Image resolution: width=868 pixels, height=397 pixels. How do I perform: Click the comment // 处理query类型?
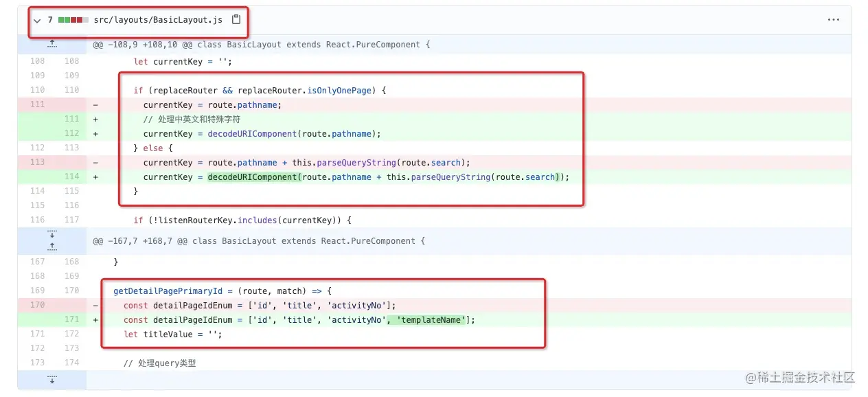tap(159, 363)
